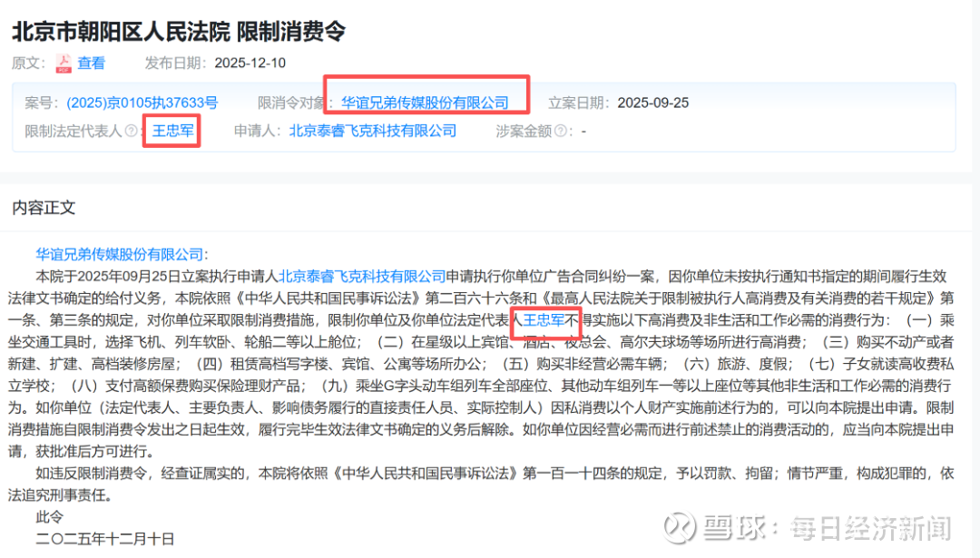Open 华谊兄弟传媒股份有限公司 link beside 限消令对象
Screen dimensions: 980x558
coord(425,103)
